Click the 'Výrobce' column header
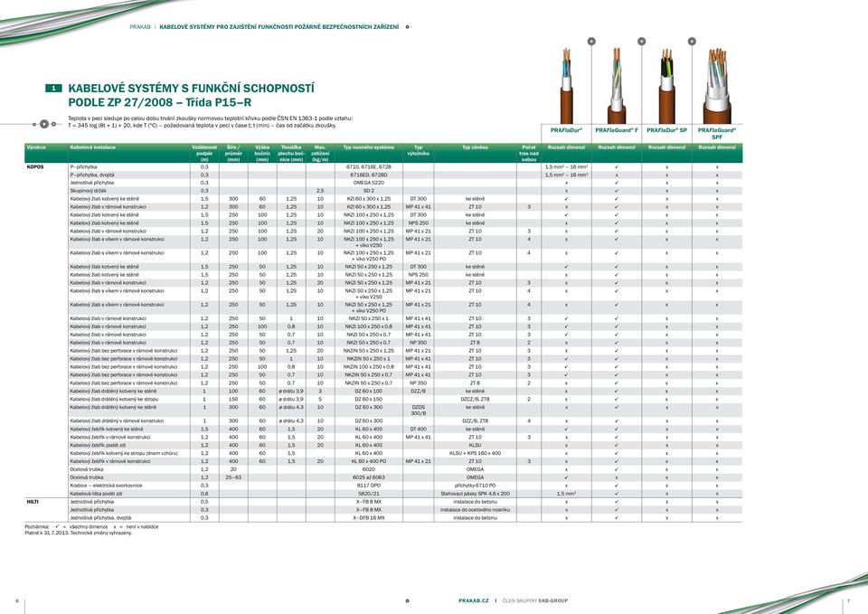868x614 pixels. point(36,147)
